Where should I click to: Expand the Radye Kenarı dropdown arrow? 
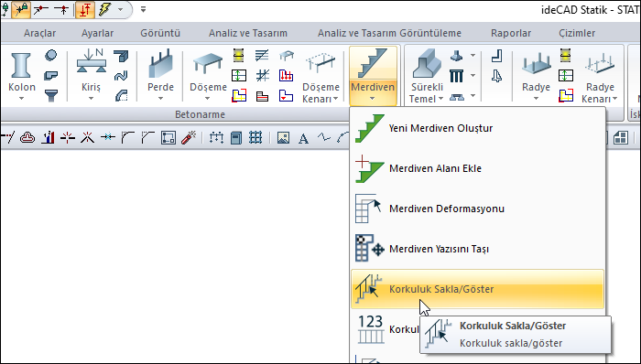click(x=614, y=99)
